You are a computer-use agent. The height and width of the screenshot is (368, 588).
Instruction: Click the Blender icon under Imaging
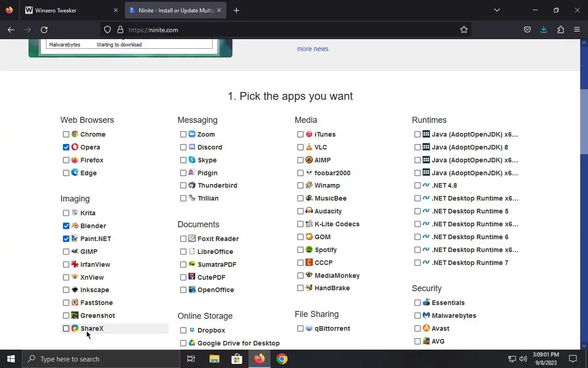coord(75,226)
